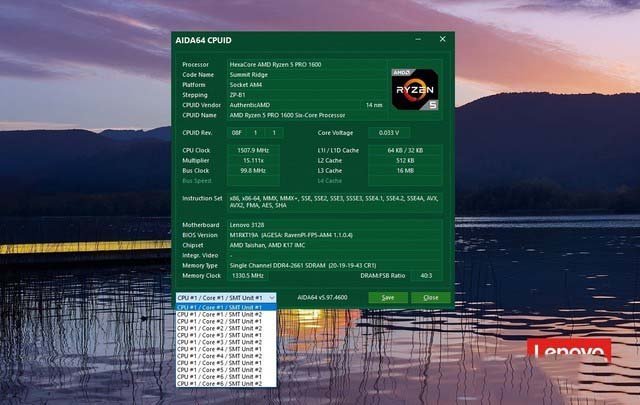This screenshot has height=405, width=640.
Task: Click the Code Name value Summit Ridge
Action: (x=249, y=75)
